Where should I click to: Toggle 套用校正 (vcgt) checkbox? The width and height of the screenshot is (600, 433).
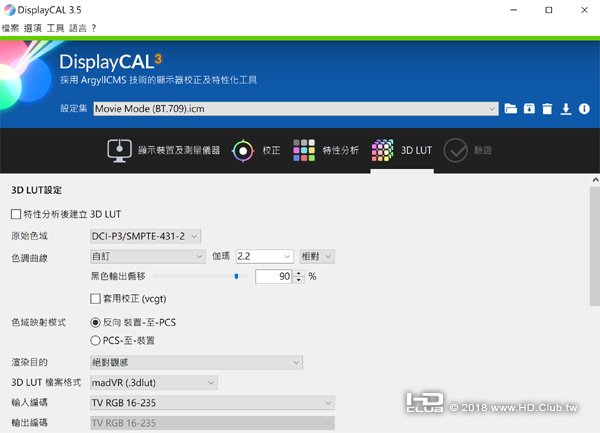(95, 299)
